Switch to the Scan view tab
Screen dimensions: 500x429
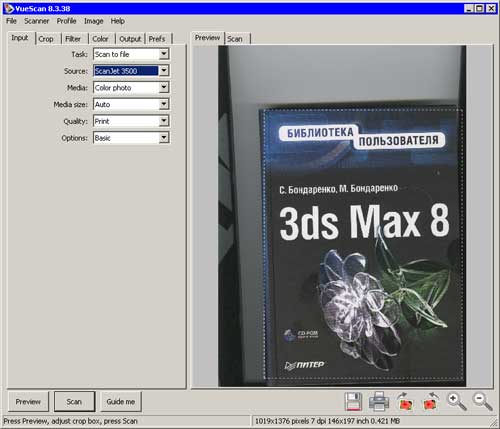coord(235,39)
